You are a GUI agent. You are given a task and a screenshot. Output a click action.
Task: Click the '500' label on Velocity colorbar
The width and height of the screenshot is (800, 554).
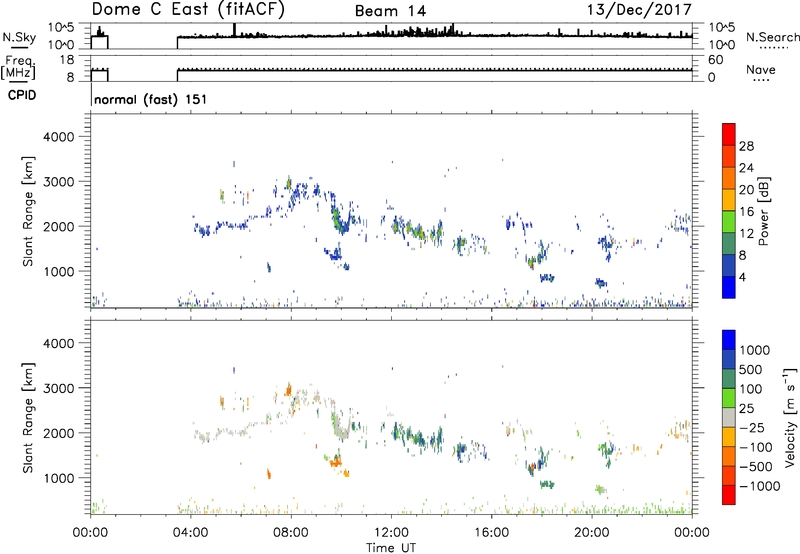coord(751,369)
